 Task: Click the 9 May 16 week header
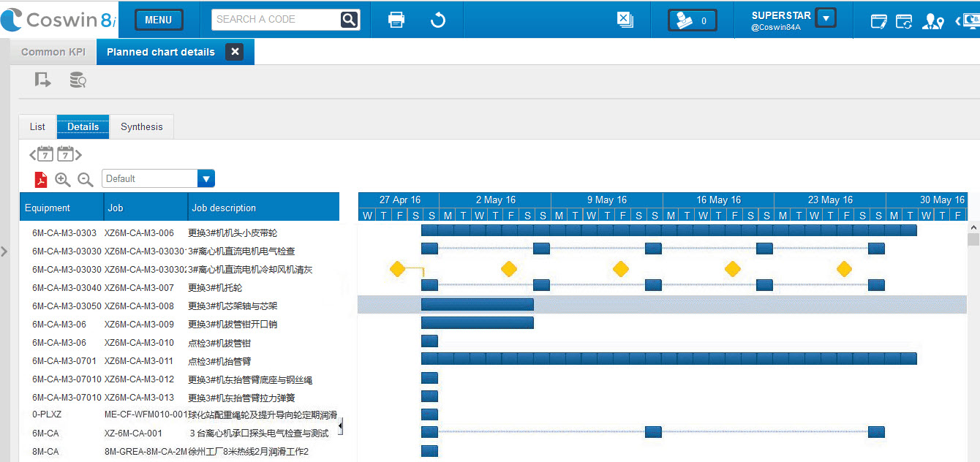pos(607,200)
